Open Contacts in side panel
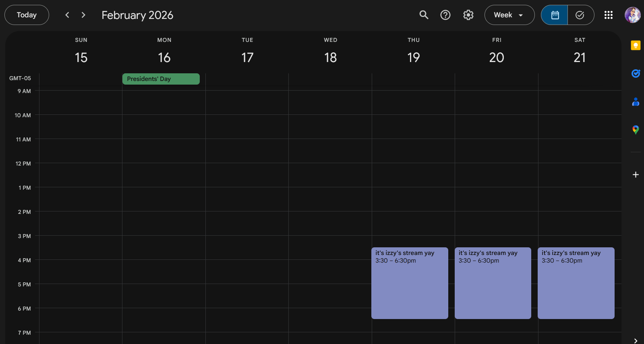Screen dimensions: 644x344 click(636, 102)
